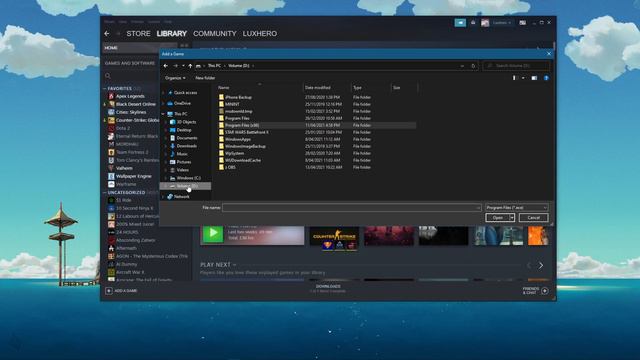Sort files by Date modified column
The height and width of the screenshot is (360, 640).
318,88
